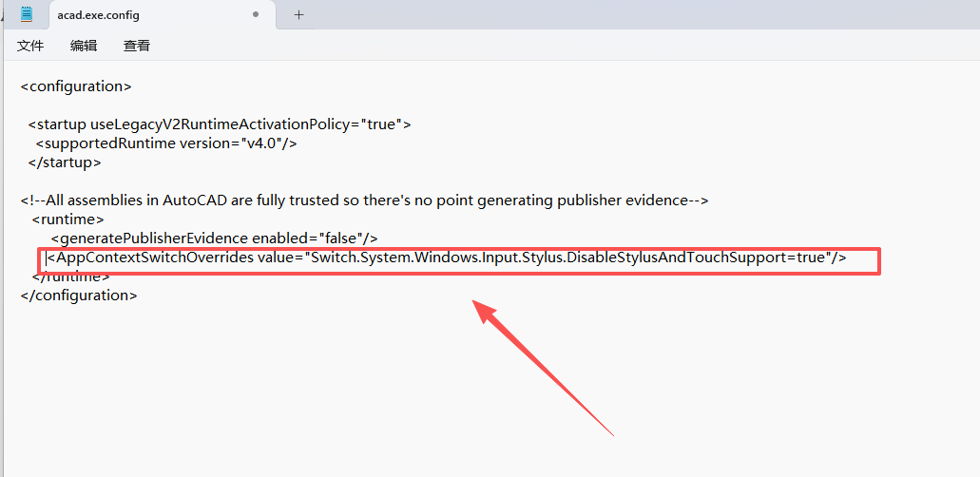Click the generatePublisherEvidence element text
Image resolution: width=980 pixels, height=477 pixels.
click(152, 238)
